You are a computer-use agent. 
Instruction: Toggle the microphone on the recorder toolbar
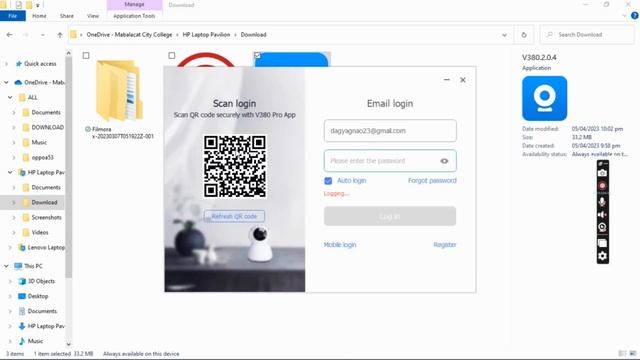[x=602, y=201]
